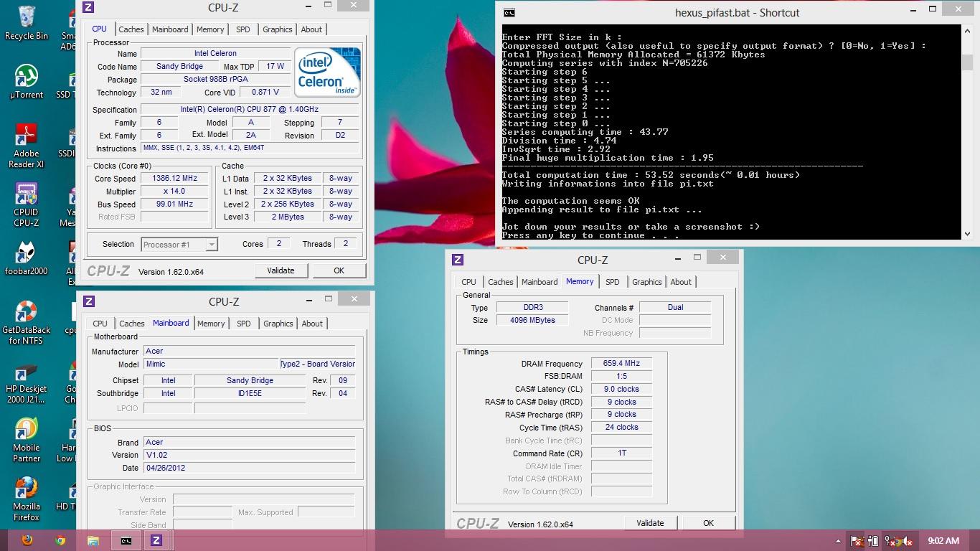The image size is (980, 551).
Task: Open the volume speaker tray icon
Action: click(908, 541)
